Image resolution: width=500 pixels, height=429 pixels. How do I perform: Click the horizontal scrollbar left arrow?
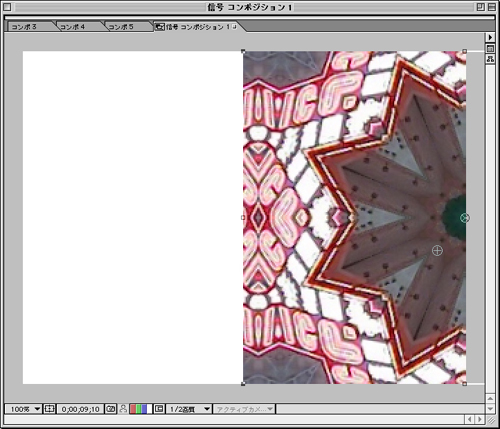(470, 419)
